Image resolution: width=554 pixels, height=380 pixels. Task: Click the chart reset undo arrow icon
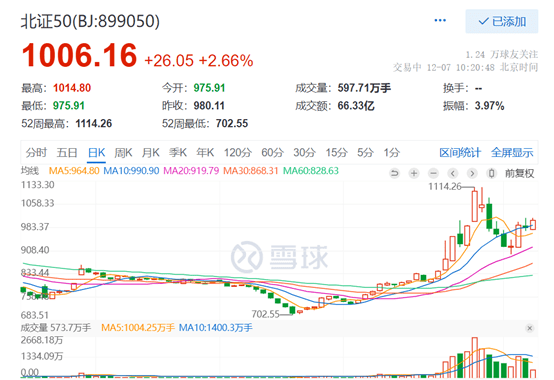pyautogui.click(x=394, y=173)
